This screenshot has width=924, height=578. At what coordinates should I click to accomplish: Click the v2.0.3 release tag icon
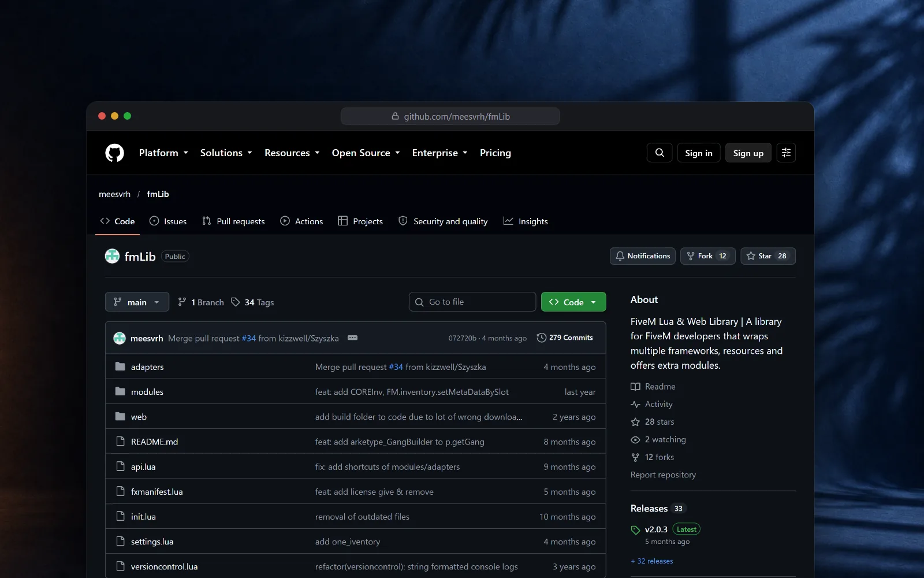click(x=635, y=530)
